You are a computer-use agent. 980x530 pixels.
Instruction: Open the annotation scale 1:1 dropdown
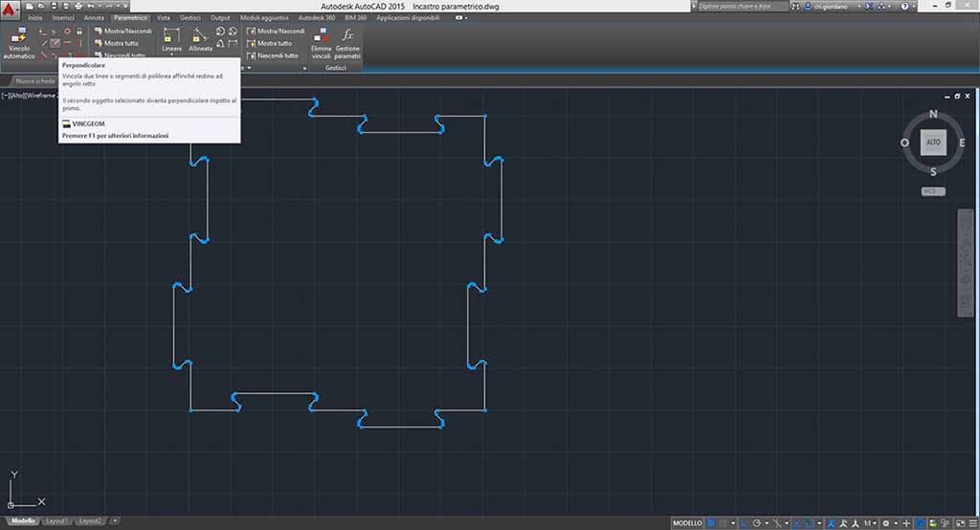pyautogui.click(x=869, y=523)
